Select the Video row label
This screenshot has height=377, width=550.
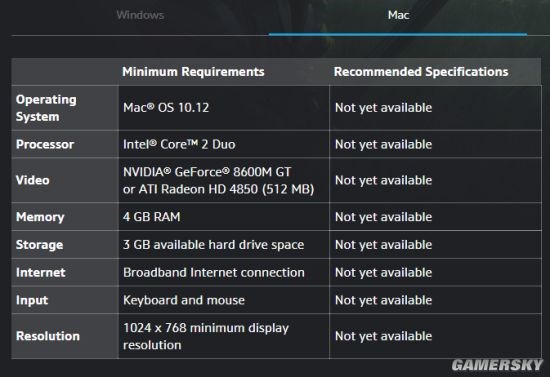(x=33, y=180)
